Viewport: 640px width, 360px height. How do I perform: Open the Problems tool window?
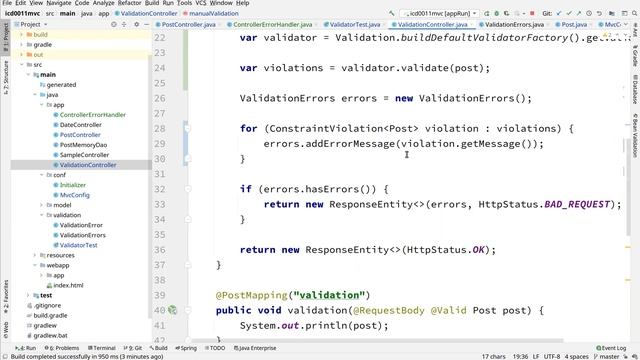[x=62, y=348]
